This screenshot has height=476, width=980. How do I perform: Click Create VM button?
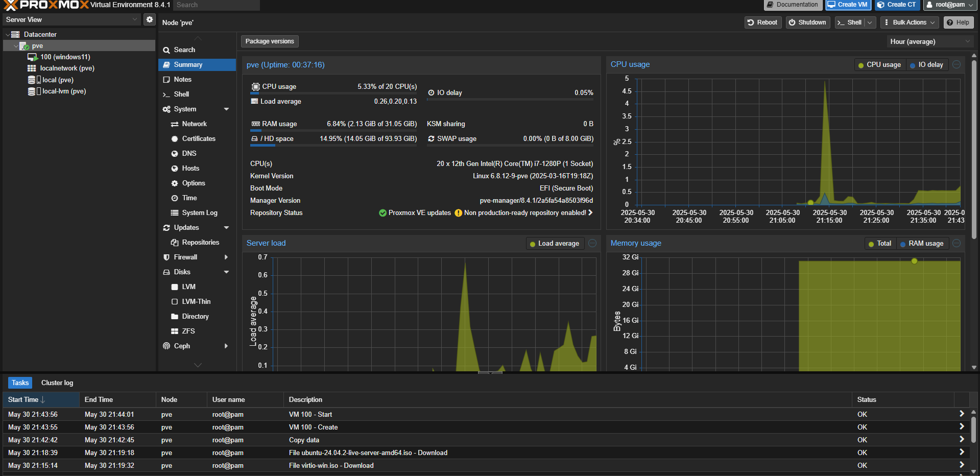(848, 5)
